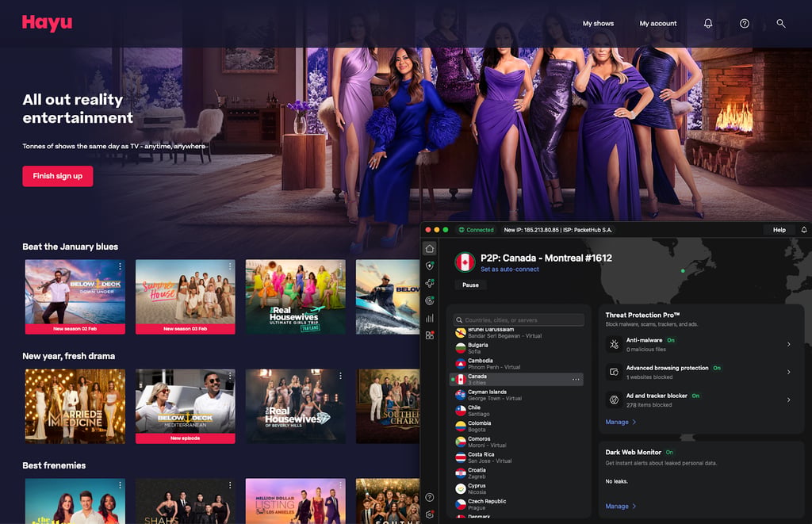This screenshot has width=812, height=524.
Task: Select Cyprus in the server list
Action: pos(517,489)
